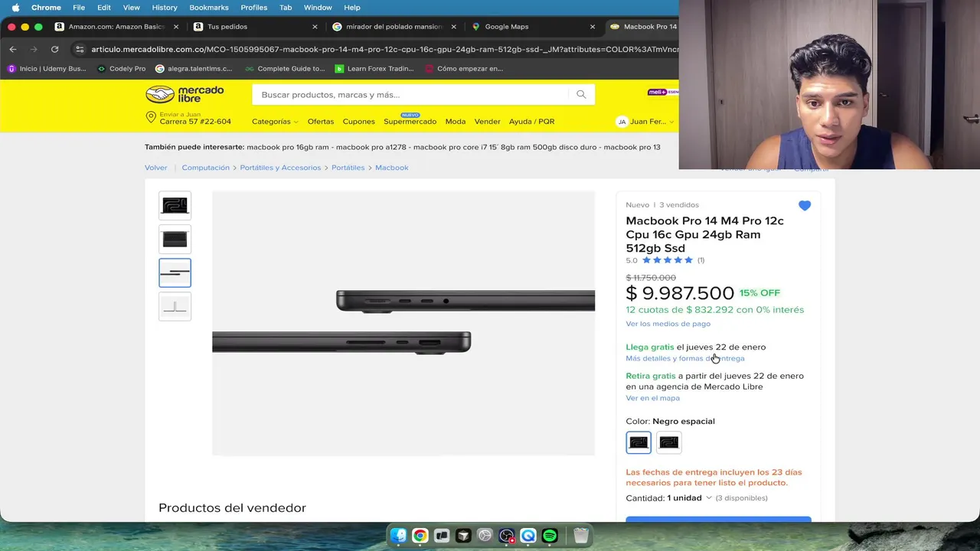The width and height of the screenshot is (980, 551).
Task: Click Ver en el mapa link
Action: coord(653,398)
